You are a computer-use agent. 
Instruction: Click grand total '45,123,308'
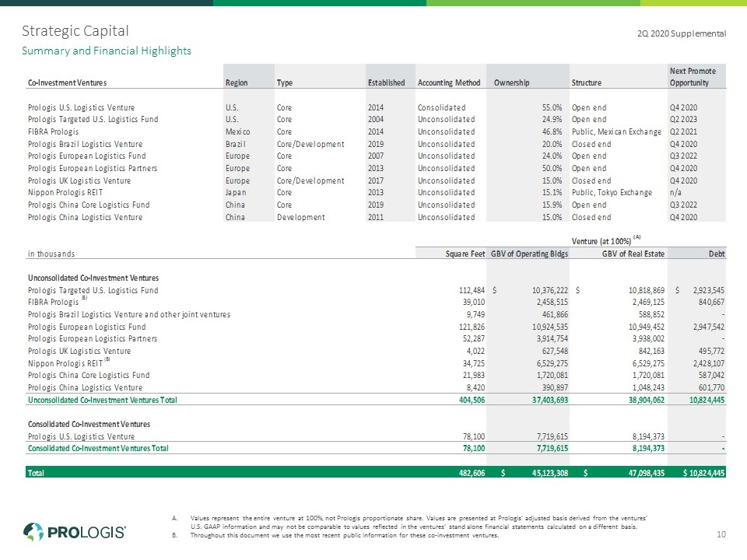[550, 474]
